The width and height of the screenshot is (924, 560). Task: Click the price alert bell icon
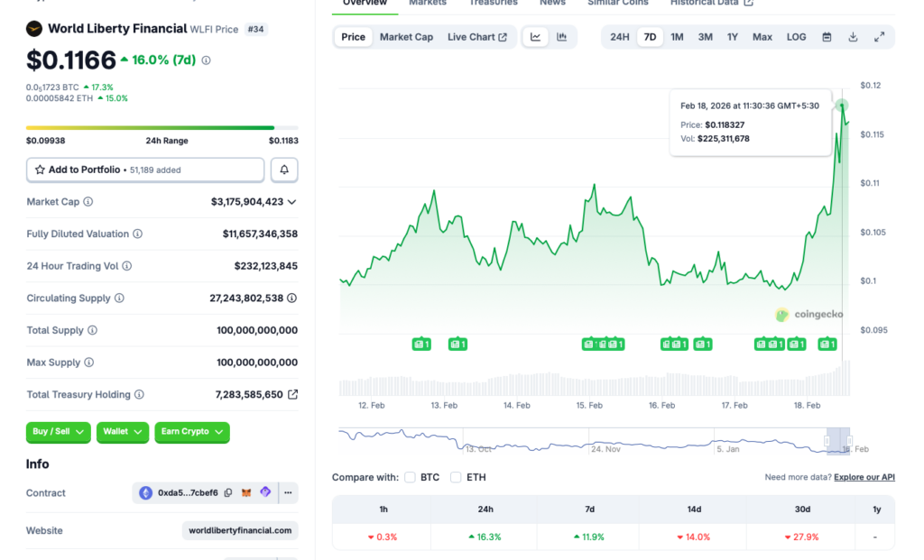[x=284, y=170]
